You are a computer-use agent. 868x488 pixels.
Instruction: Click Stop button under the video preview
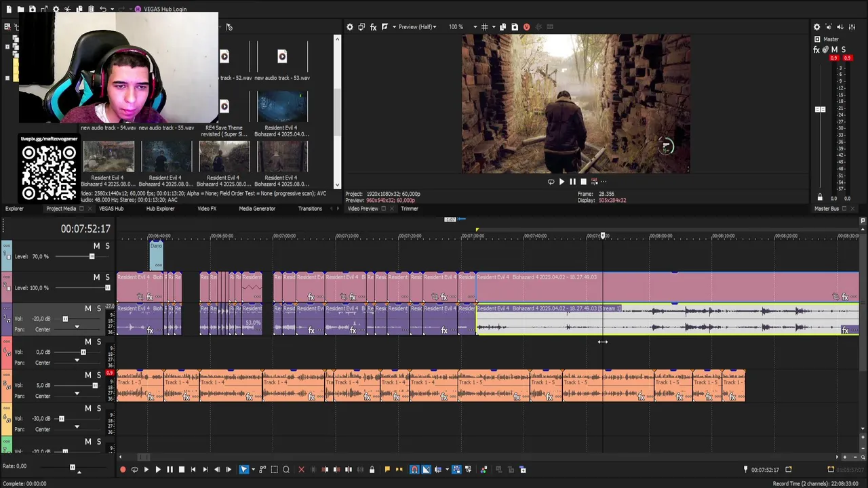583,182
